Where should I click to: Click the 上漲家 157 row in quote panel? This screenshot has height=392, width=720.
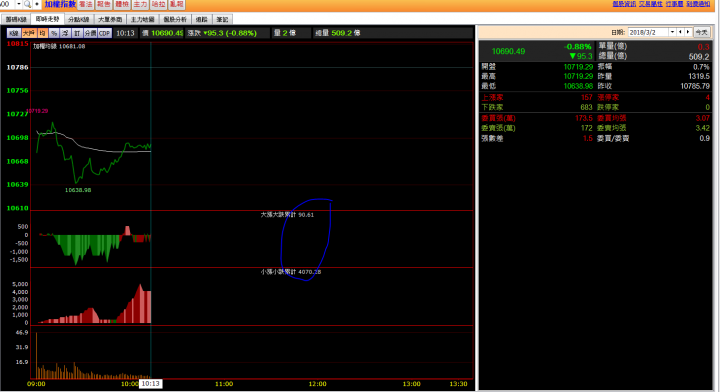[x=537, y=97]
